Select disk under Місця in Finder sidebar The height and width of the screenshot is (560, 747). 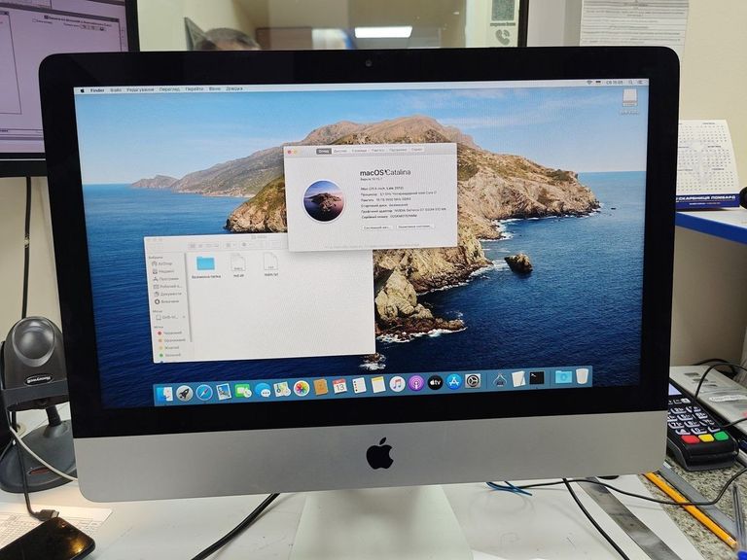click(167, 317)
